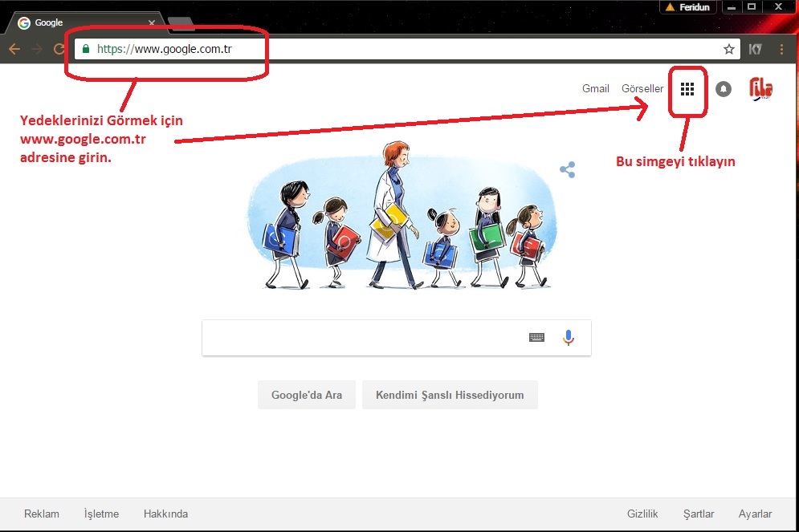Image resolution: width=799 pixels, height=532 pixels.
Task: Click the notifications bell icon
Action: (x=724, y=89)
